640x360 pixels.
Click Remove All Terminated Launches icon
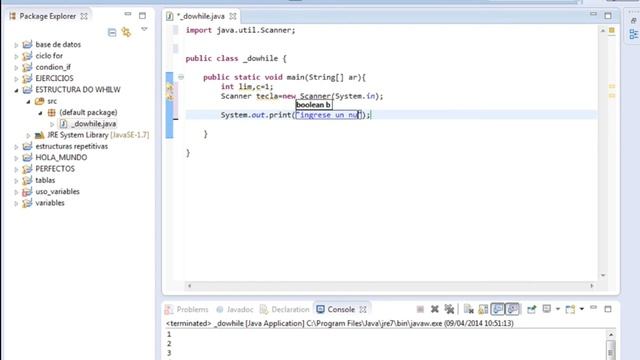tap(449, 309)
